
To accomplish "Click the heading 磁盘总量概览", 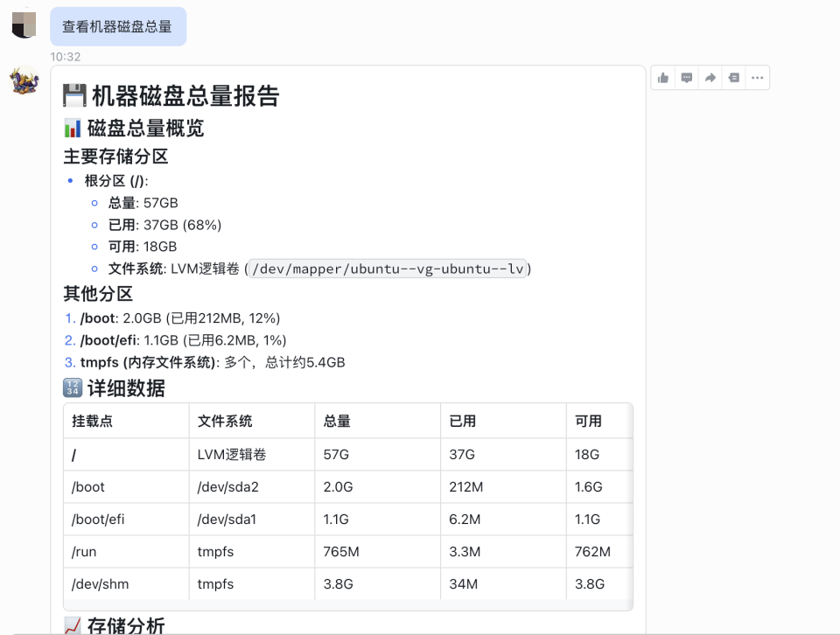I will point(145,129).
